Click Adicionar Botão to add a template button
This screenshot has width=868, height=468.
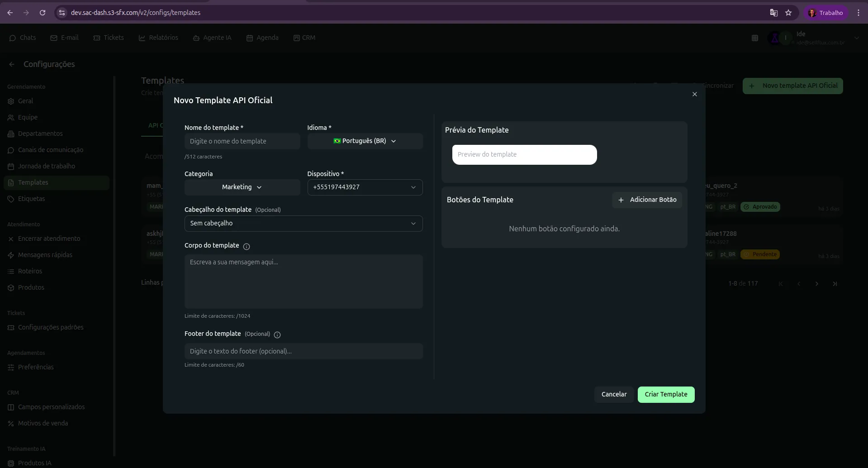647,200
